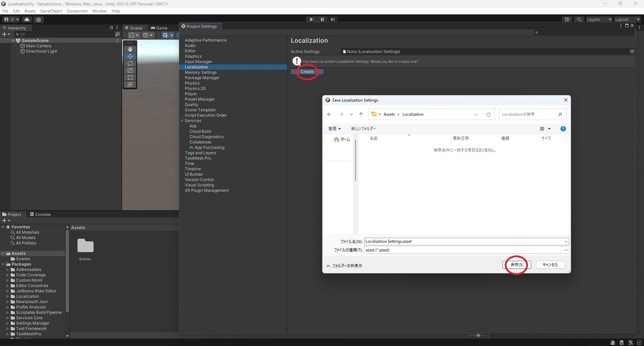Open the file type asset dropdown
Image resolution: width=644 pixels, height=346 pixels.
(566, 250)
